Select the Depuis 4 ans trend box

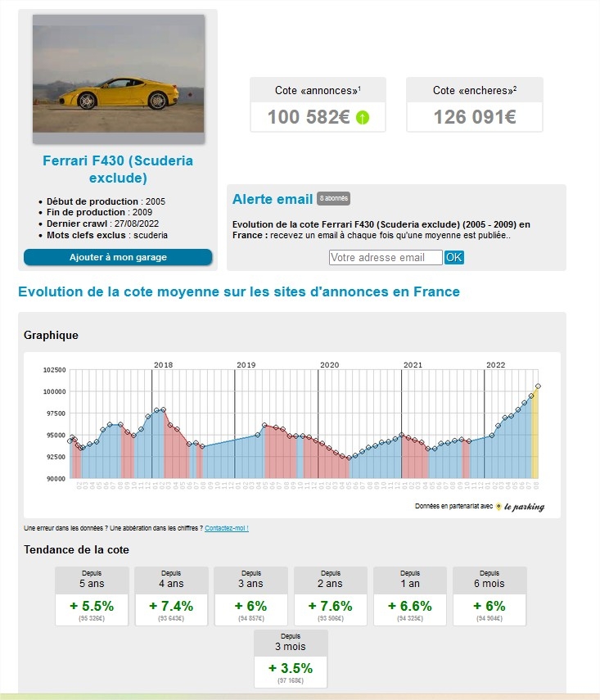(171, 596)
